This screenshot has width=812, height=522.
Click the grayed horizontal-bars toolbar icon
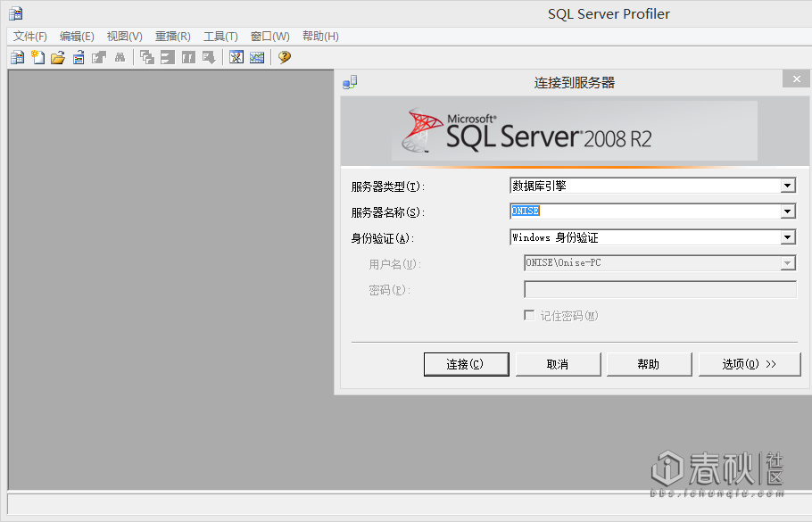168,57
